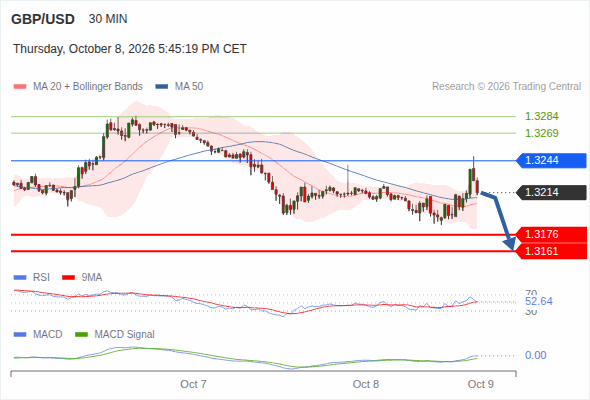590x400 pixels.
Task: Click the Oct 9 date axis label
Action: (x=481, y=384)
